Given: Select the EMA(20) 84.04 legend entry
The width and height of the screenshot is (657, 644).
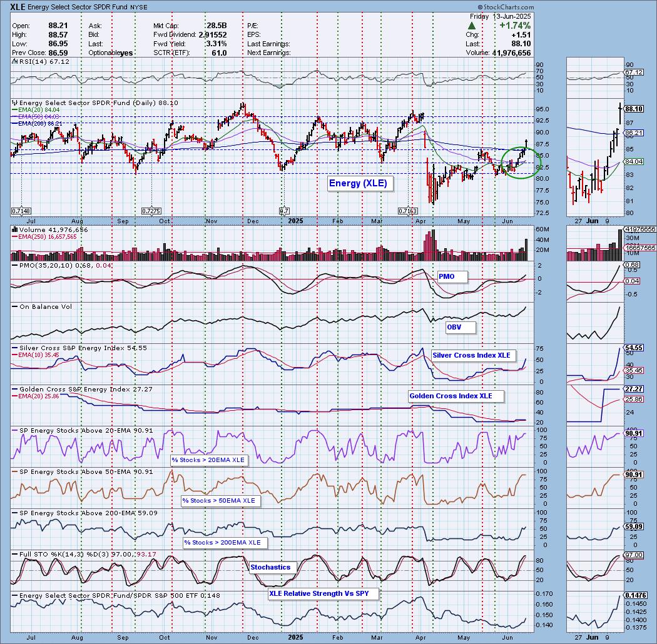Looking at the screenshot, I should click(x=36, y=109).
